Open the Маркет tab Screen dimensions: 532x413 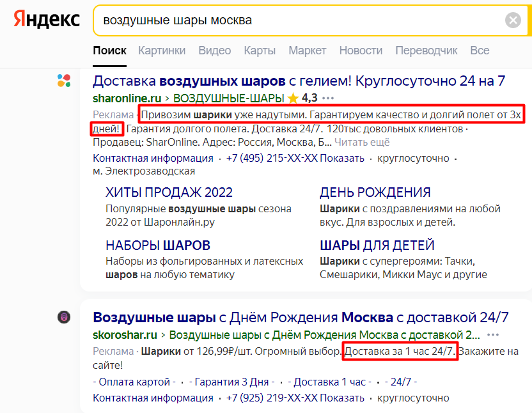(307, 50)
